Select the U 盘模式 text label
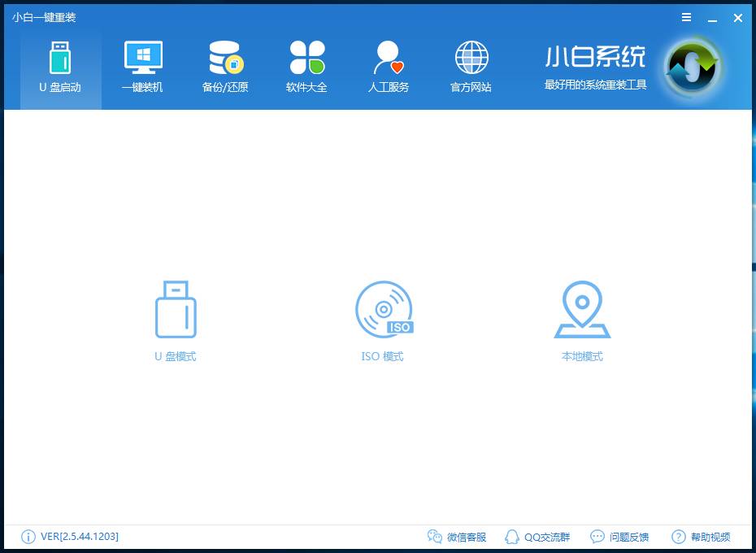This screenshot has height=553, width=756. (176, 356)
